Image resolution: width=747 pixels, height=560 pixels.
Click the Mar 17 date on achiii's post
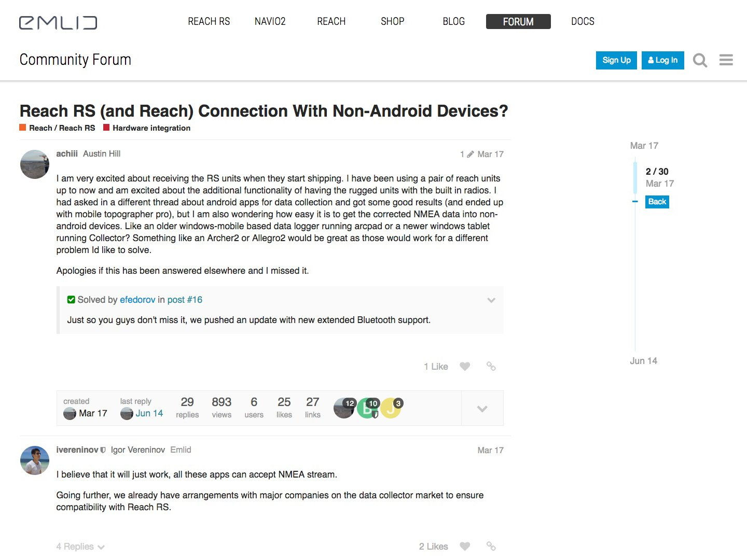click(x=490, y=154)
